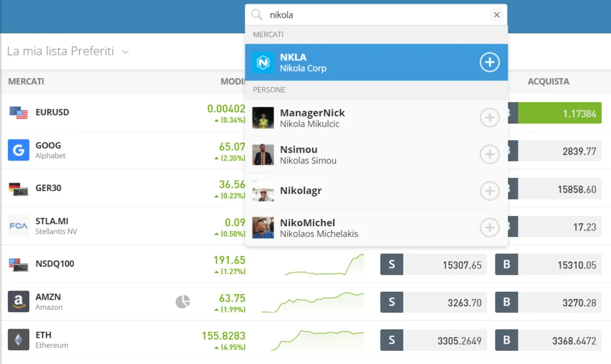Open the AMZN price chart sparkline
The height and width of the screenshot is (364, 611).
tap(313, 303)
